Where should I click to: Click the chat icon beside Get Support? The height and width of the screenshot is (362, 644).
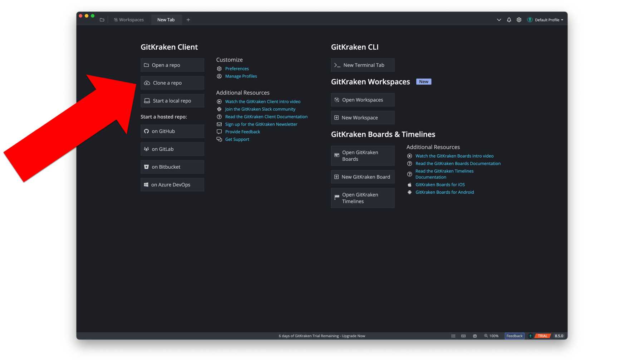point(219,139)
